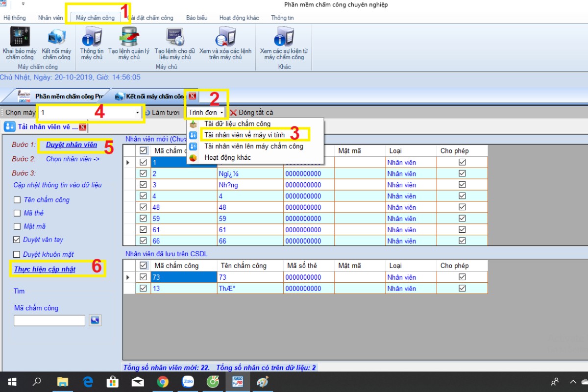Image resolution: width=588 pixels, height=392 pixels.
Task: Click Thực hiện cập nhật link
Action: pyautogui.click(x=45, y=269)
